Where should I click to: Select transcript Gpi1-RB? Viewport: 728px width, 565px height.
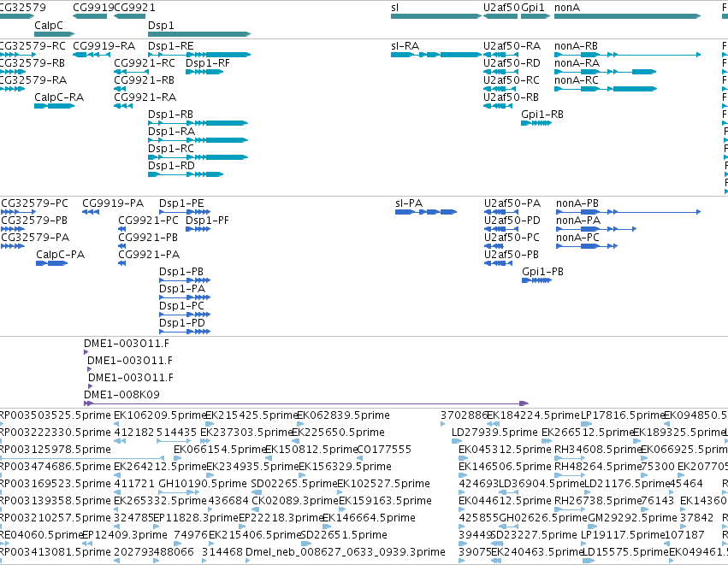[x=536, y=123]
